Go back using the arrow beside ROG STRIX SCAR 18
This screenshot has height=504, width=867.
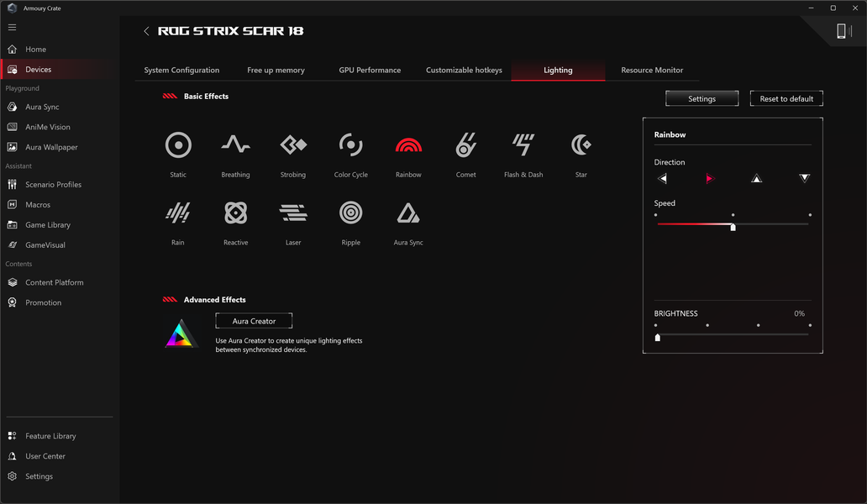coord(146,31)
